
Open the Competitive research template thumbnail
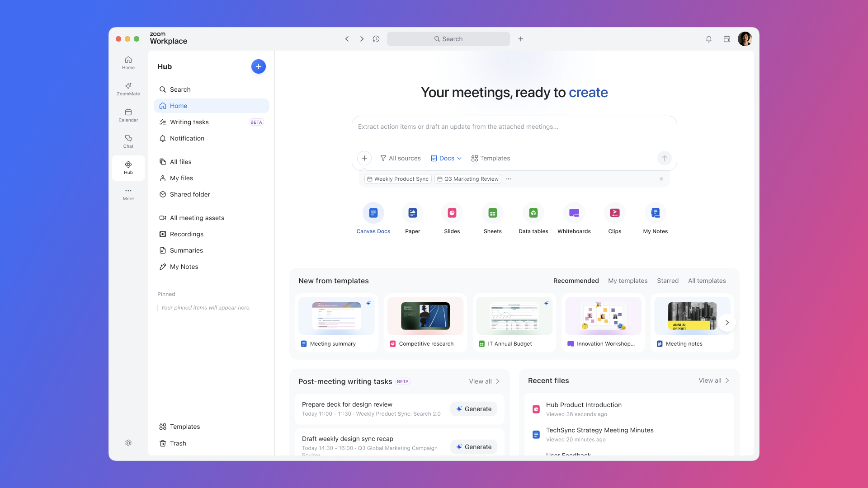pyautogui.click(x=425, y=316)
